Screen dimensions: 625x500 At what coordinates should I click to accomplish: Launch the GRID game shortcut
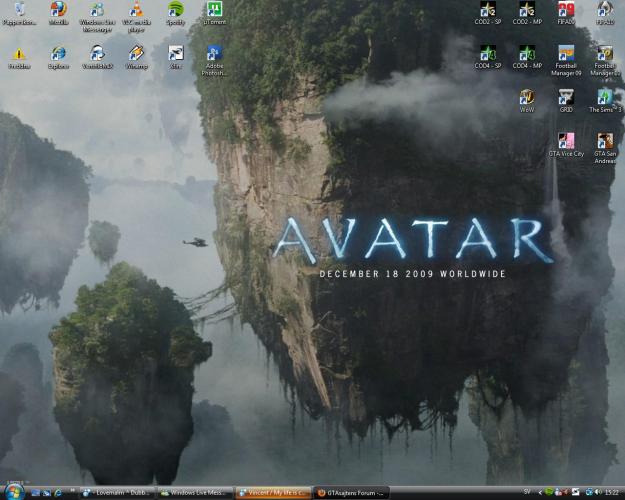pos(566,101)
